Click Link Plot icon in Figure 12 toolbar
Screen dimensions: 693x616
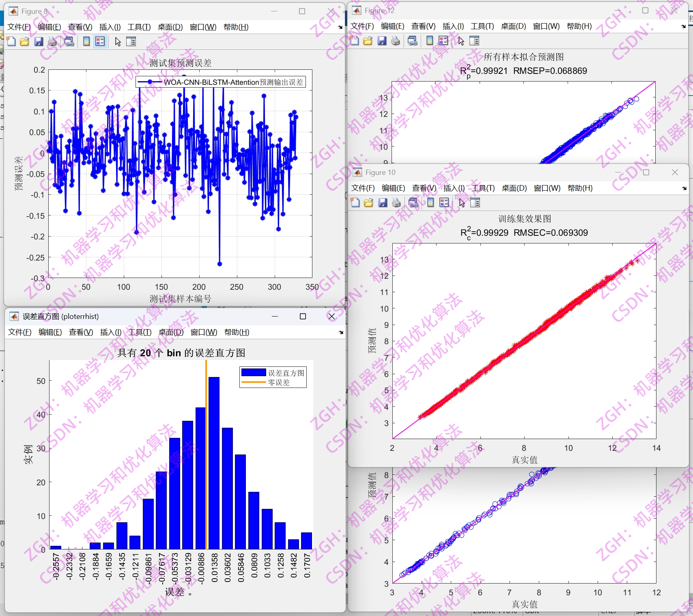[x=413, y=41]
